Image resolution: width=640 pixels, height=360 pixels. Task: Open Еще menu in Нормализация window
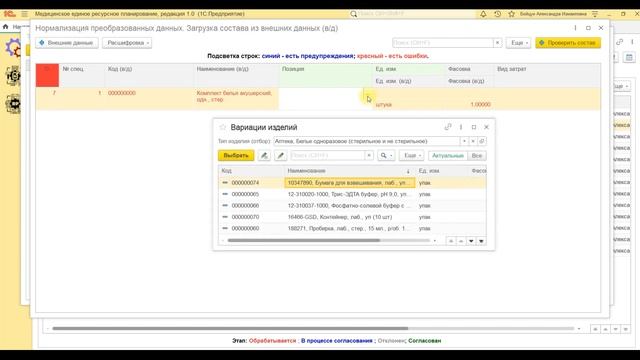click(x=519, y=43)
